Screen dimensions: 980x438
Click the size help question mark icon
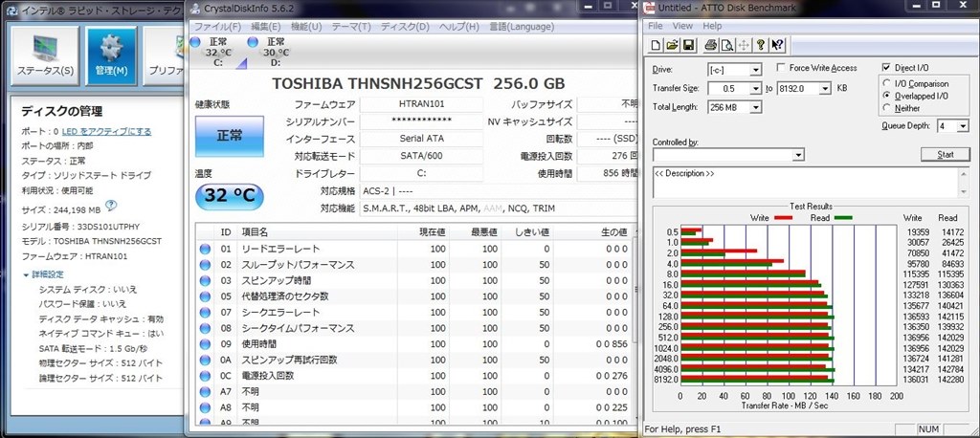pyautogui.click(x=111, y=205)
